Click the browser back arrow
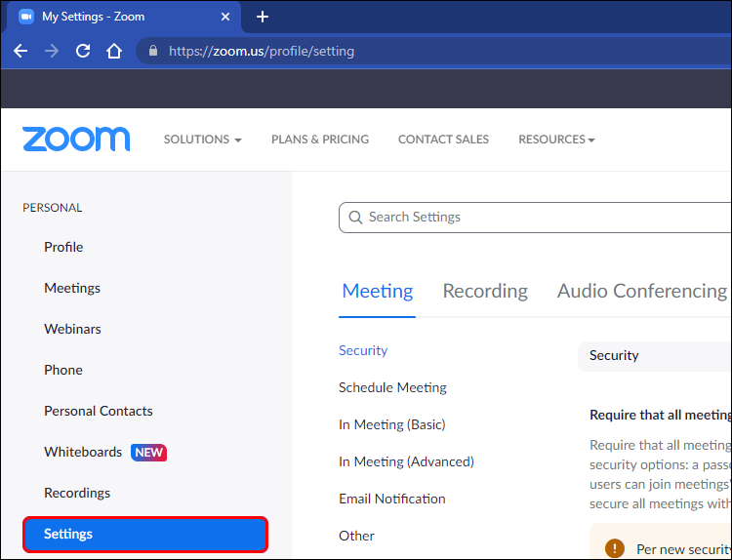This screenshot has width=732, height=560. click(20, 51)
